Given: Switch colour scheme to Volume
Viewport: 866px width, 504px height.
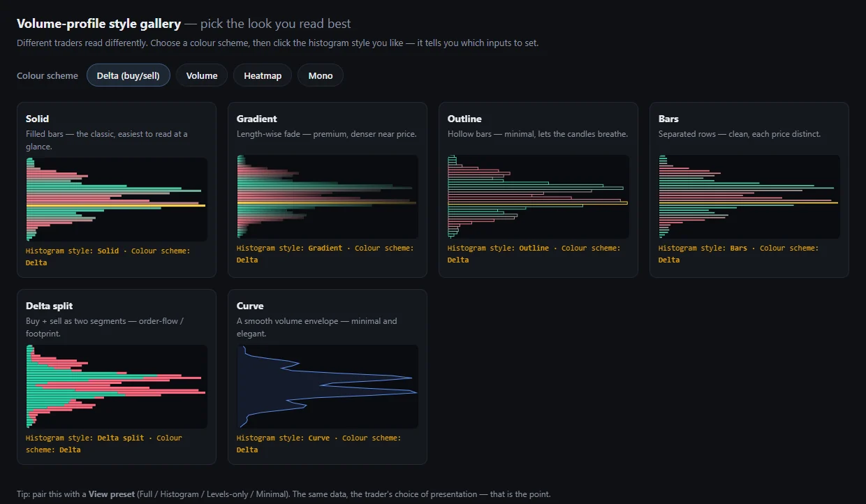Looking at the screenshot, I should pos(202,75).
